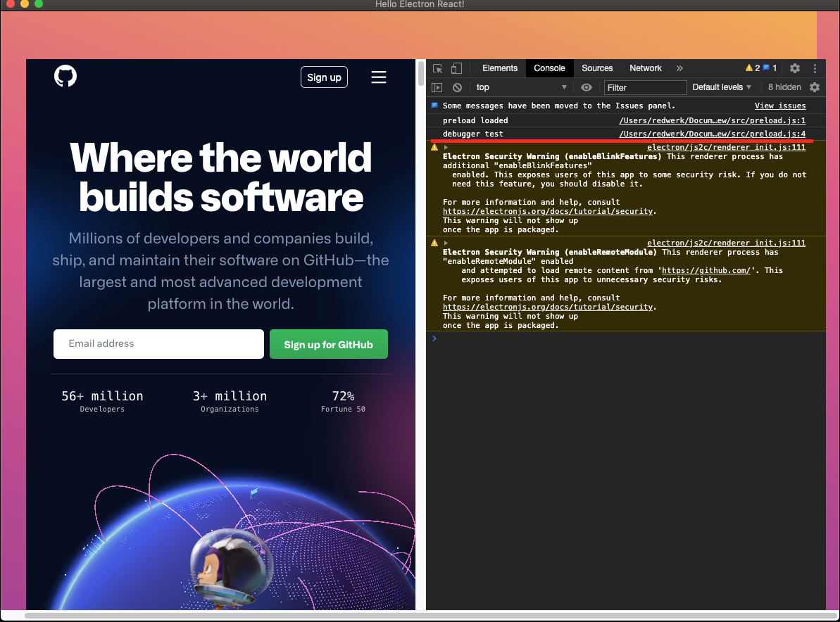The width and height of the screenshot is (840, 622).
Task: Clear the console with the ban icon
Action: 457,87
